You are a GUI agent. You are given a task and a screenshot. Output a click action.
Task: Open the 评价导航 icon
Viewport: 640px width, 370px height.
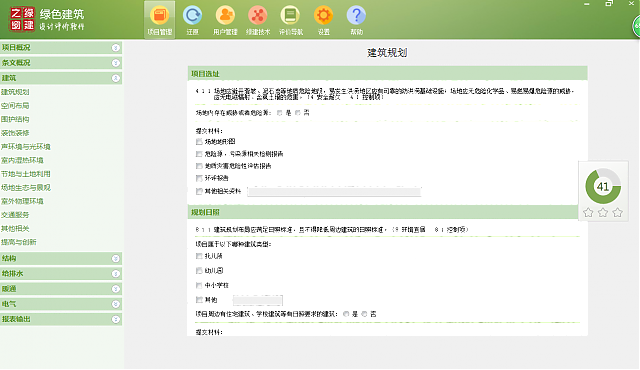[x=291, y=20]
